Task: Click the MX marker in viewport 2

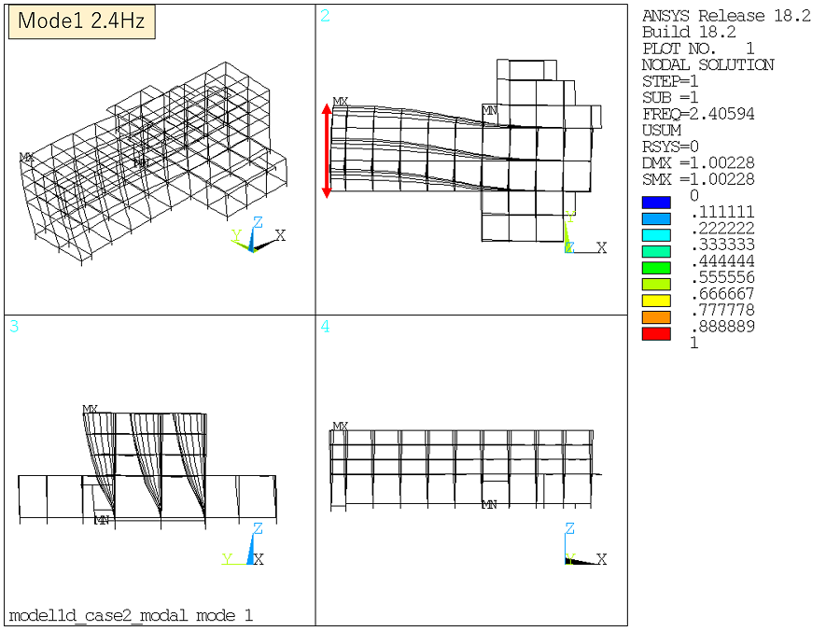Action: [341, 103]
